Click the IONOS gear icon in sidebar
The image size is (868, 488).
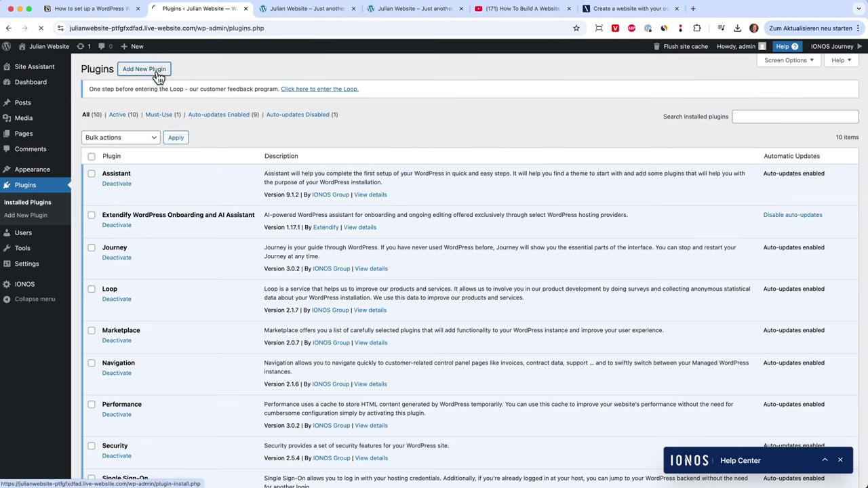point(7,284)
